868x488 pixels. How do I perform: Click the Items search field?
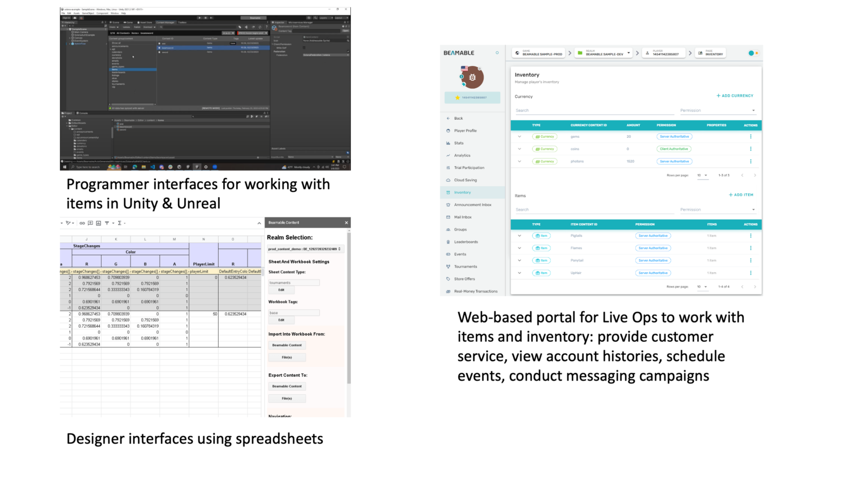click(x=565, y=209)
